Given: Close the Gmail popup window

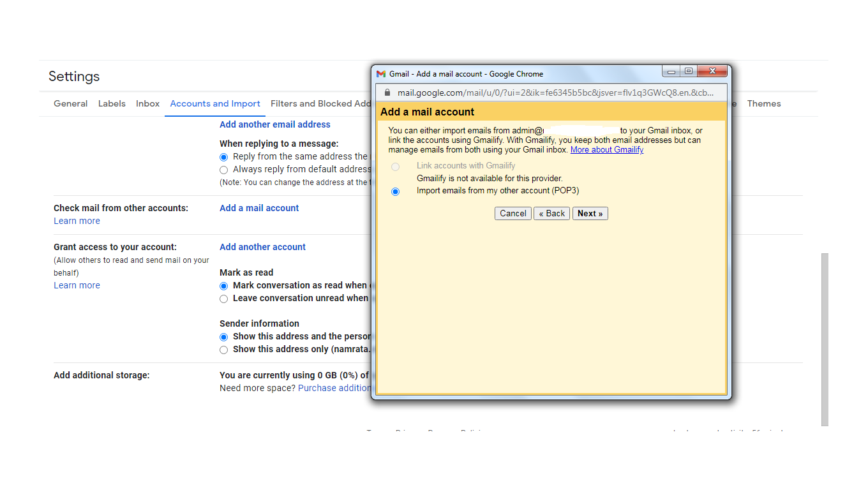Looking at the screenshot, I should 712,71.
